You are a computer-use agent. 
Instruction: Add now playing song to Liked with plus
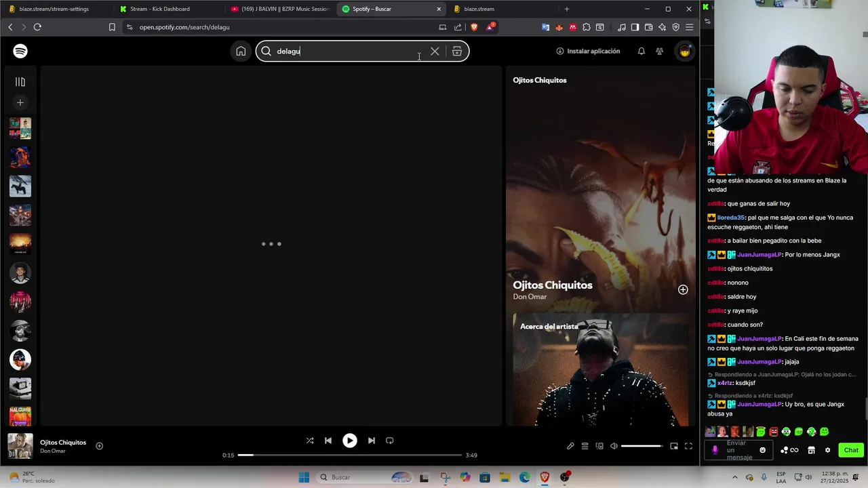click(x=99, y=446)
